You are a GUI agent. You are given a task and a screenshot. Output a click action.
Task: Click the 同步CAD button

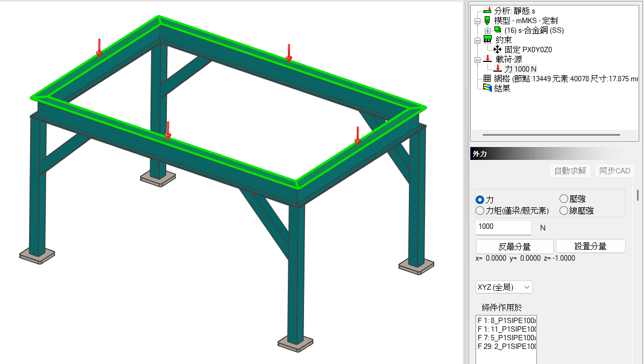point(615,171)
